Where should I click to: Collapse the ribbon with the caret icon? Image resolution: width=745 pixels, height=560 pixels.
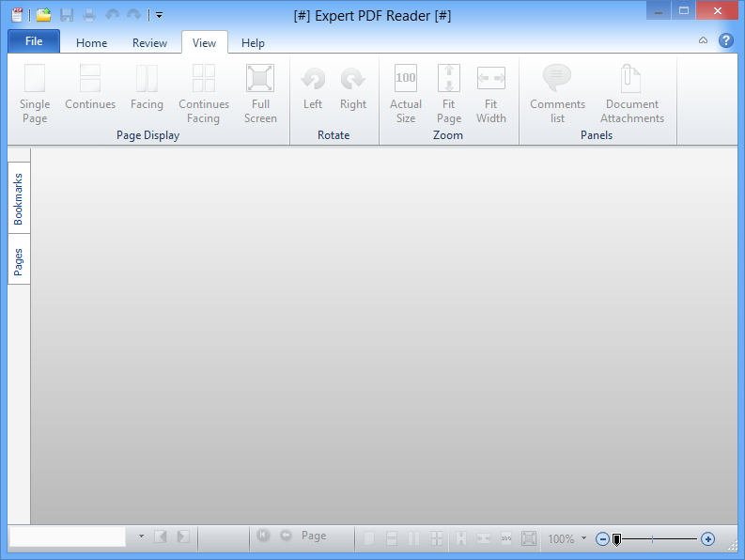(703, 40)
